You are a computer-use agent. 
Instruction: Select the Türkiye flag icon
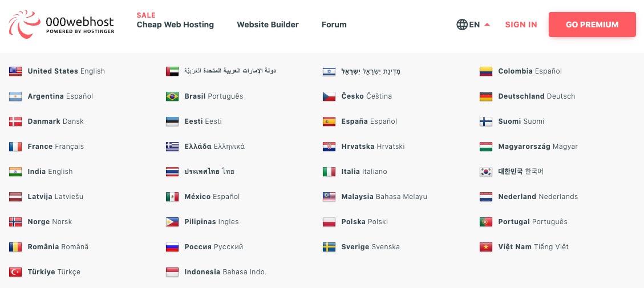coord(15,272)
